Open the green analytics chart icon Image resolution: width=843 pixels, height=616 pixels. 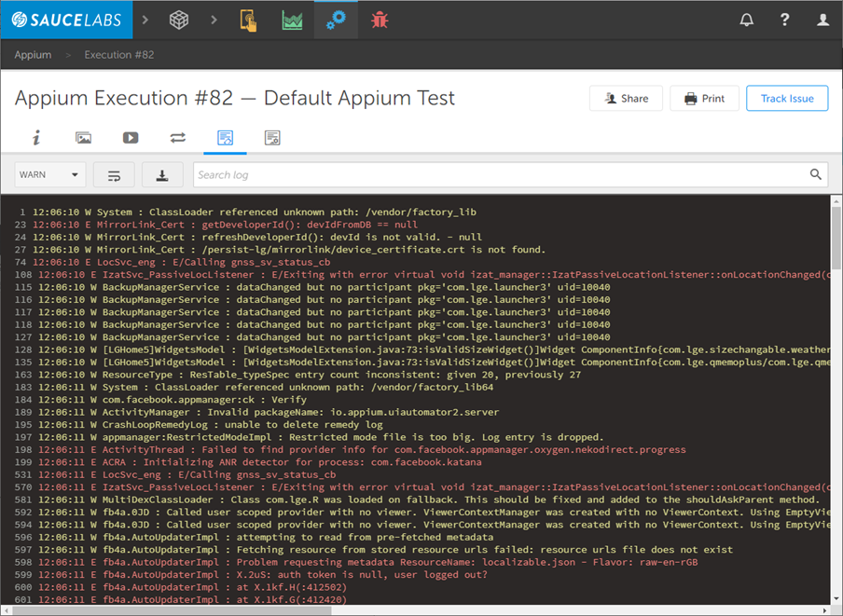[292, 21]
